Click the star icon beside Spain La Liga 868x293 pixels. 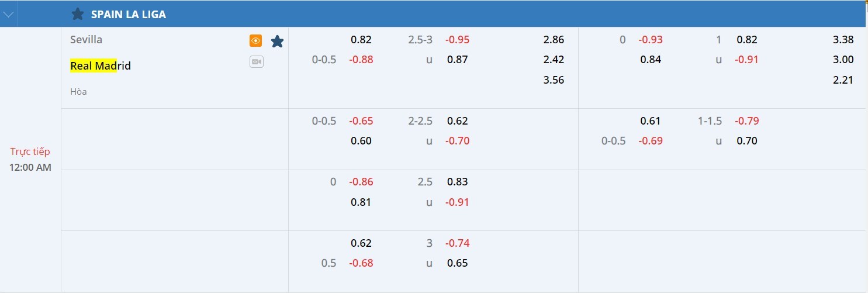pyautogui.click(x=77, y=14)
